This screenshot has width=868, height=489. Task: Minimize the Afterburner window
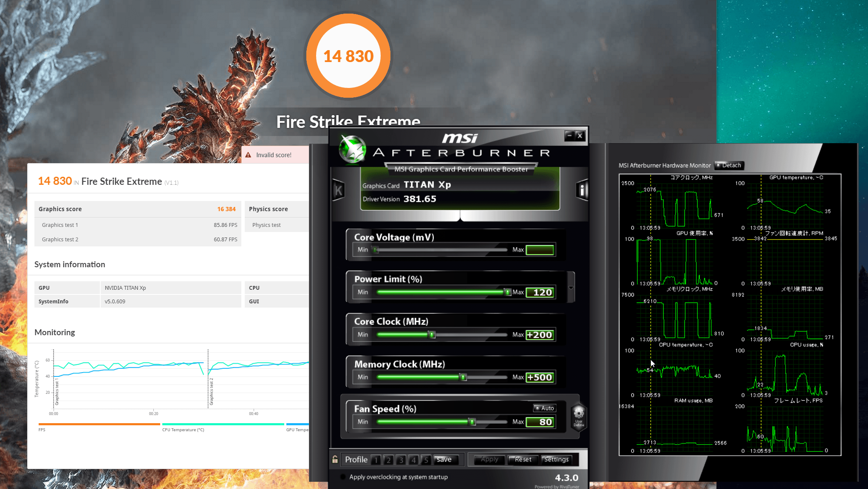point(569,136)
